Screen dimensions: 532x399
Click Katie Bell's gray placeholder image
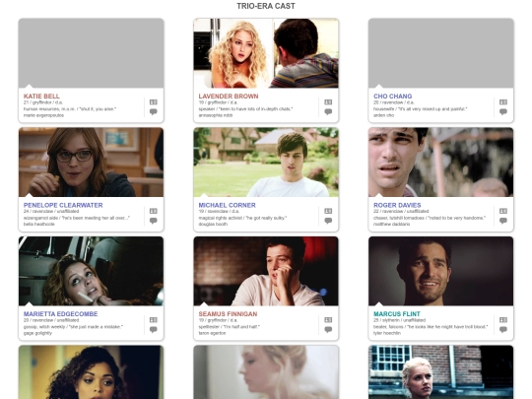[x=91, y=53]
